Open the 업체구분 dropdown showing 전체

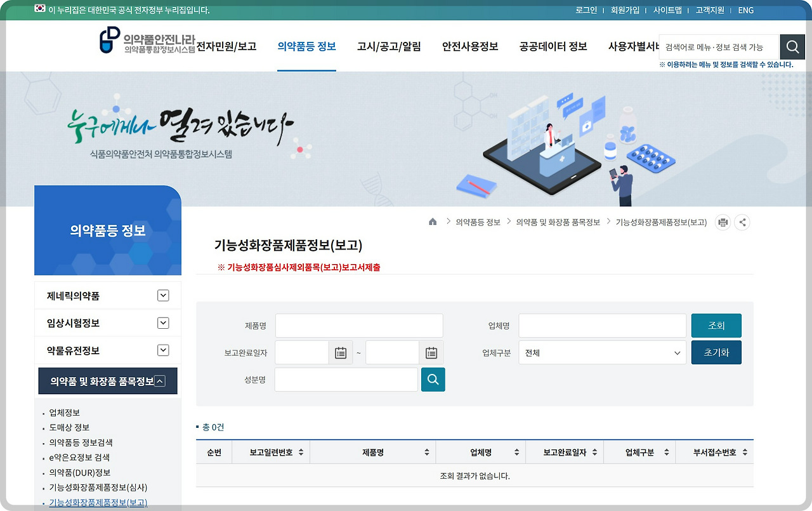(x=601, y=352)
